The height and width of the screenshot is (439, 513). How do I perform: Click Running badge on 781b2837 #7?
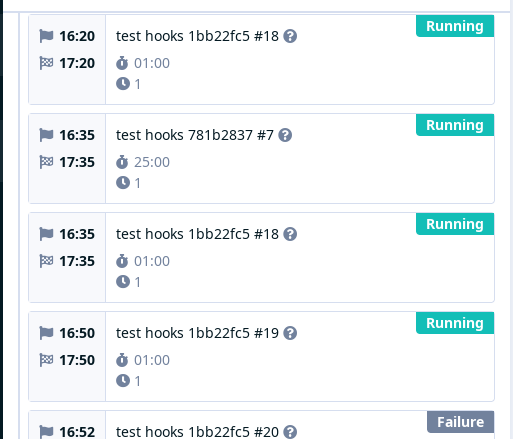coord(455,125)
